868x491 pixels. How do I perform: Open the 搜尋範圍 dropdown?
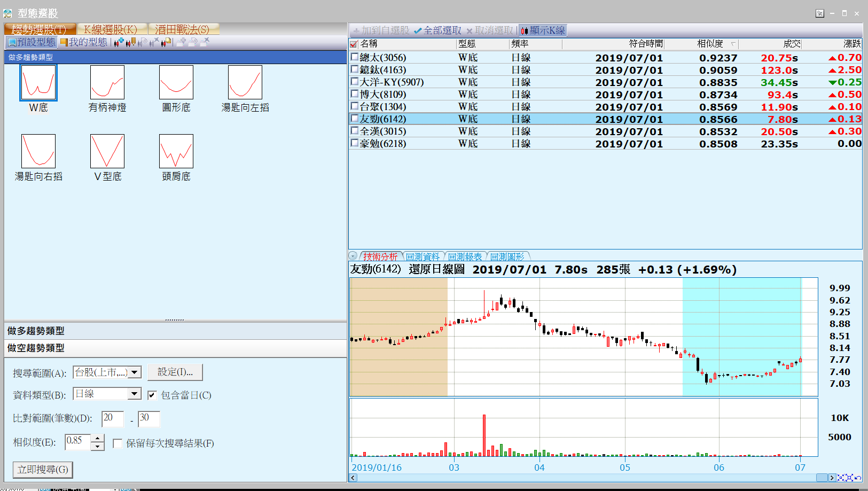click(x=135, y=372)
